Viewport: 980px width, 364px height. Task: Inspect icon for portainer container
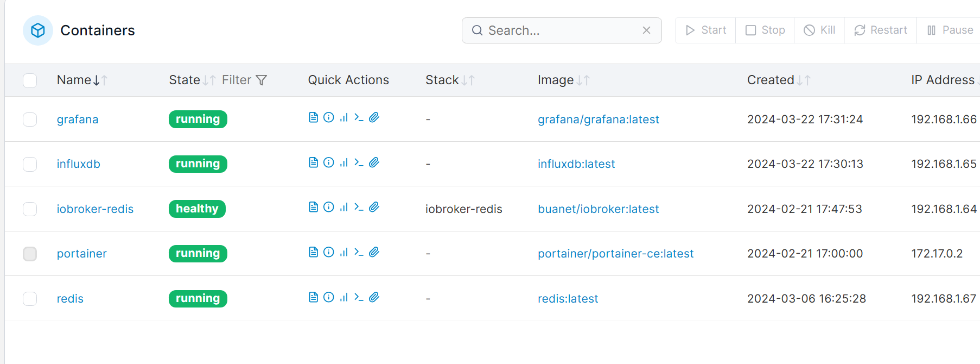(328, 252)
